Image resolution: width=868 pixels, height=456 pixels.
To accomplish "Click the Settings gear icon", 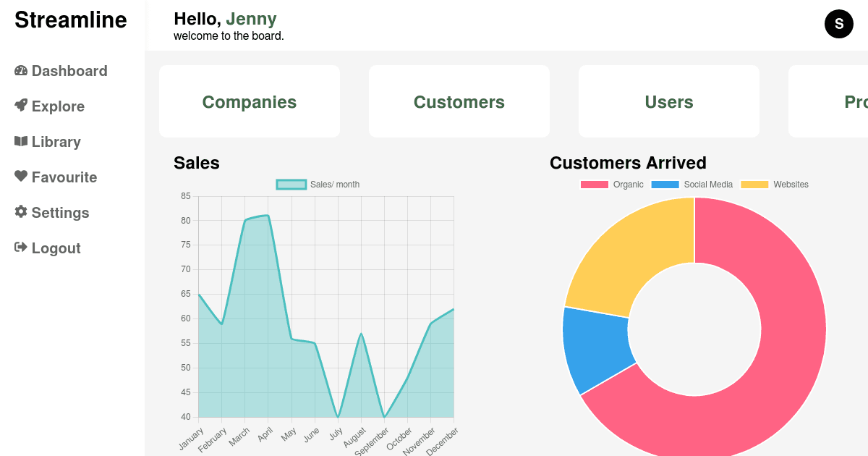I will (21, 212).
